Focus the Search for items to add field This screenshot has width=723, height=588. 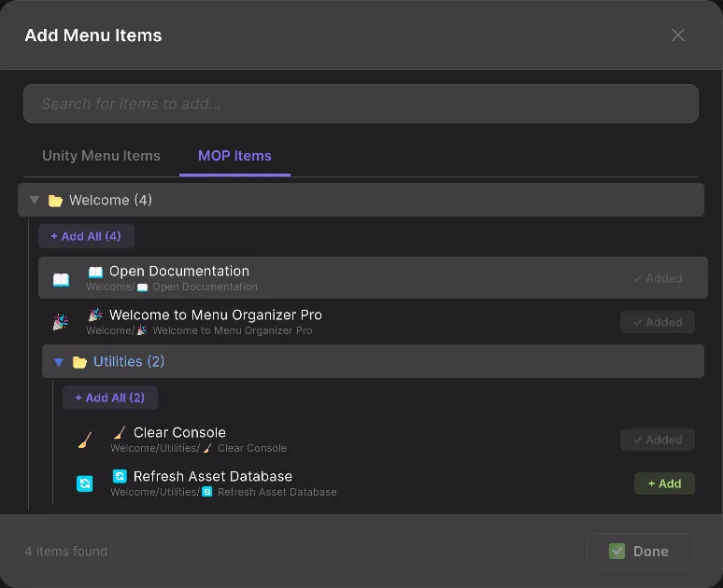point(361,104)
